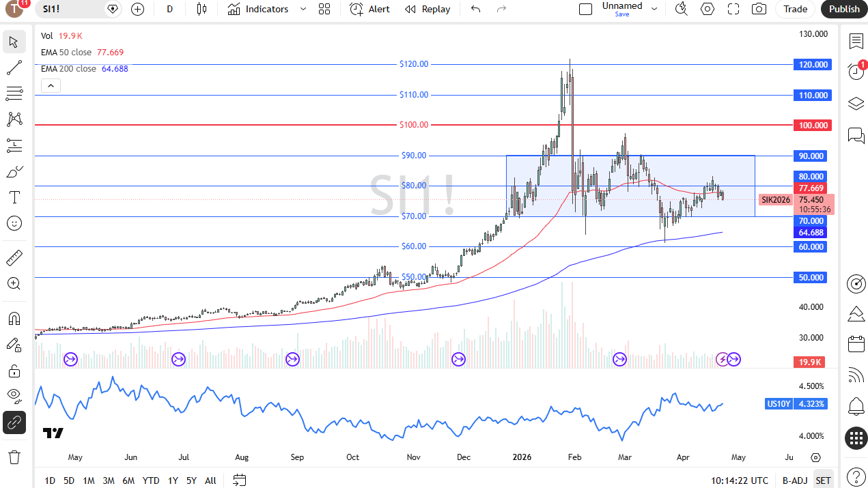Open the apps grid panel
868x488 pixels.
click(x=856, y=438)
